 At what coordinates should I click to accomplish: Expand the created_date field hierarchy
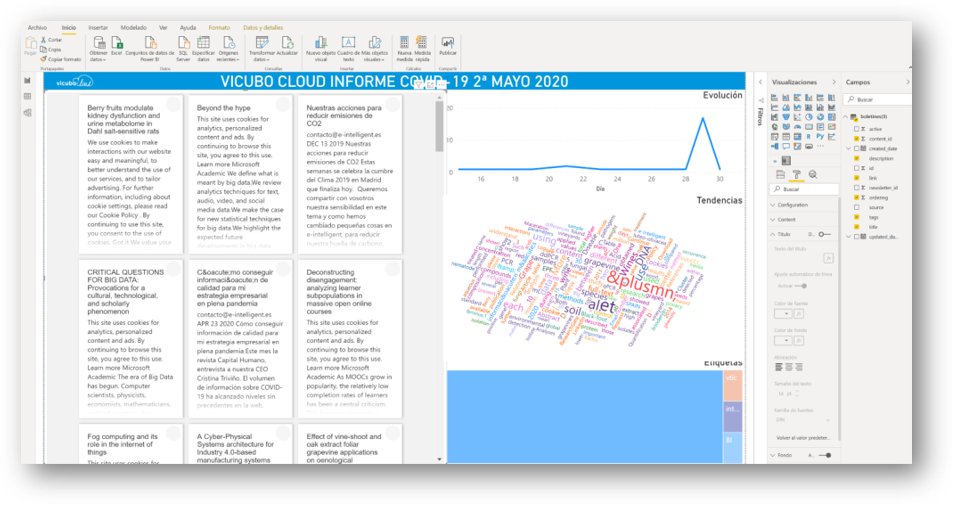(849, 148)
